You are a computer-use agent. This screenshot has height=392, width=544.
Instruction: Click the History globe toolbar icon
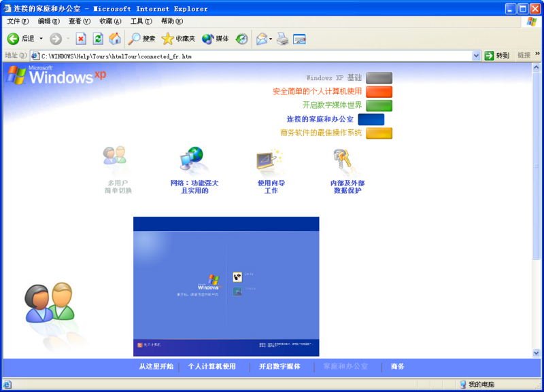(242, 39)
